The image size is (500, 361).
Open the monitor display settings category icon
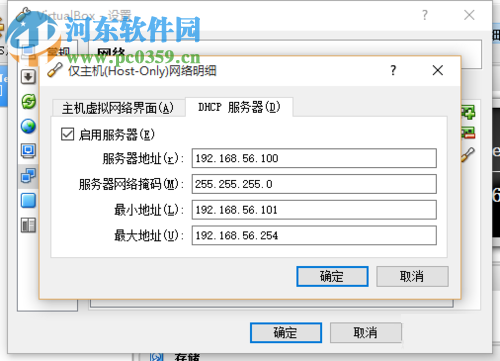(28, 151)
